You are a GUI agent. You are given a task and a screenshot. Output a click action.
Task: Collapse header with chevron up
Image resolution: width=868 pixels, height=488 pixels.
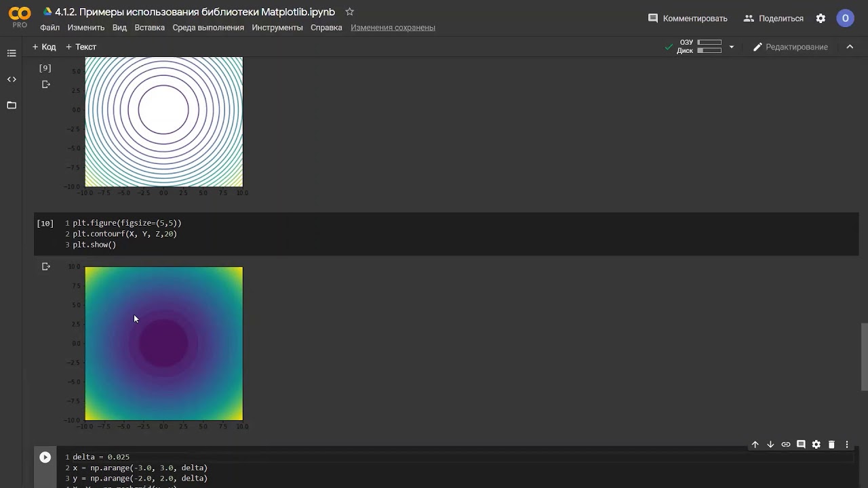click(850, 47)
